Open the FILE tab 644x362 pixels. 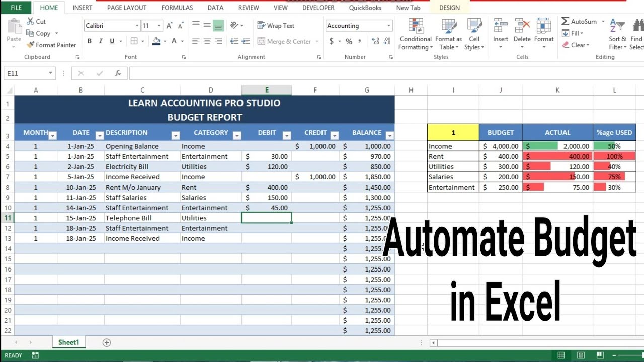[x=16, y=8]
